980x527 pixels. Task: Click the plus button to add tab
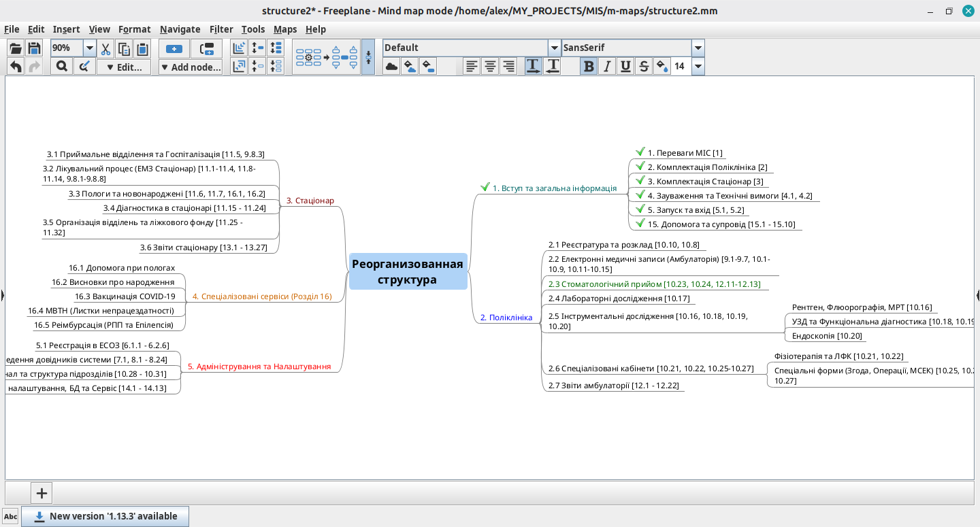click(42, 493)
